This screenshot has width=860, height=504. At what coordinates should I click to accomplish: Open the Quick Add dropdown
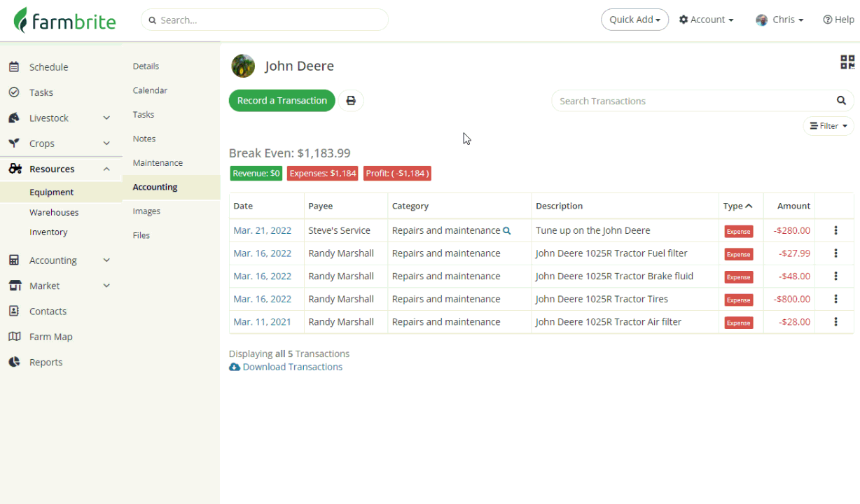click(x=634, y=20)
